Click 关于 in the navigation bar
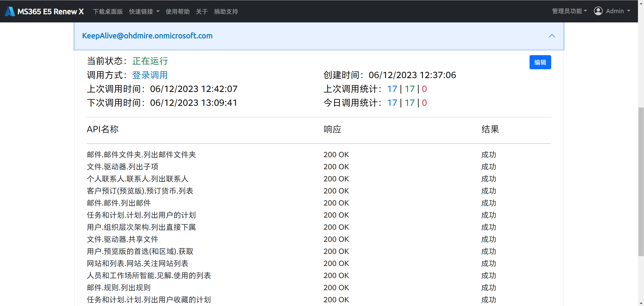 click(202, 11)
